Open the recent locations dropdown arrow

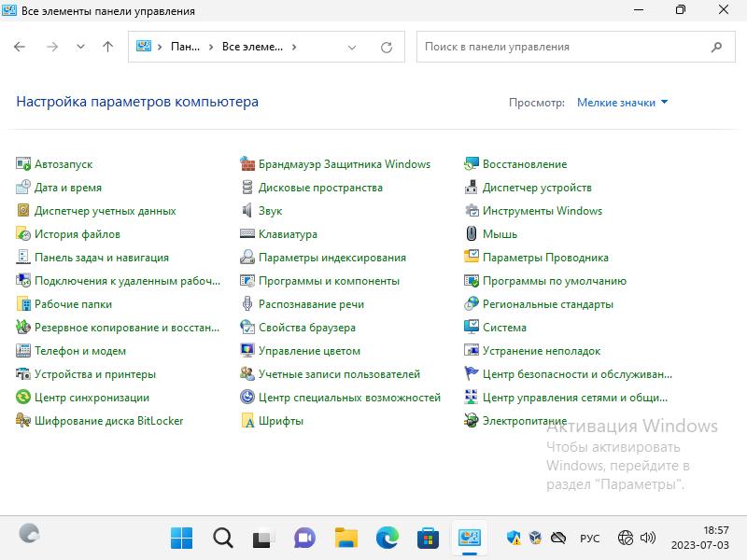(x=80, y=47)
